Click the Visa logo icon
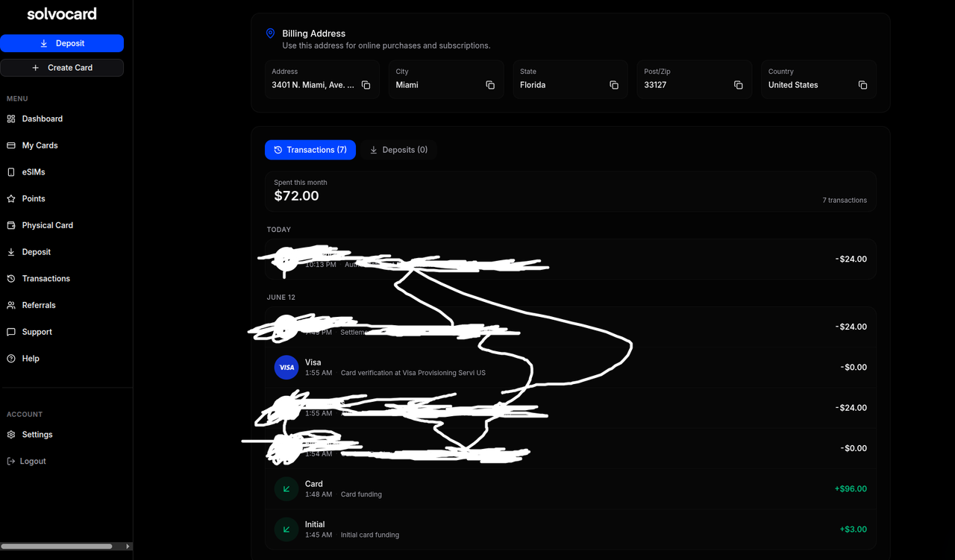 [286, 367]
